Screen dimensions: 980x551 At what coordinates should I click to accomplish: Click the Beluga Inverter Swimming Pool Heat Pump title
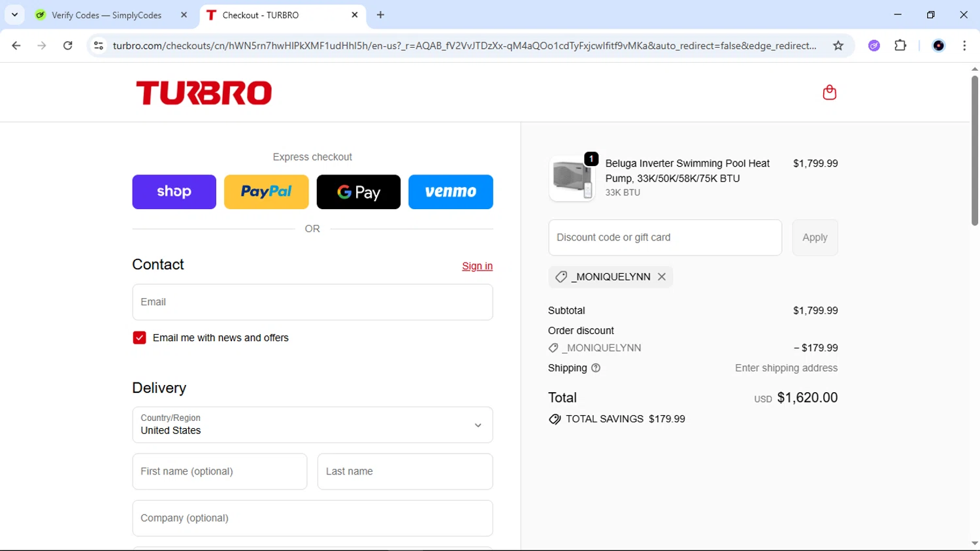coord(687,171)
